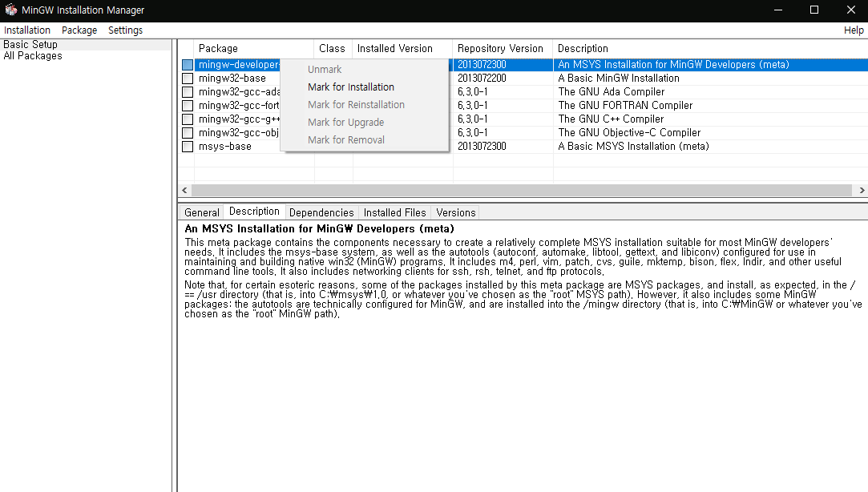Click repository version 6.3.0-1 for mingw32-gcc-ada

[472, 92]
